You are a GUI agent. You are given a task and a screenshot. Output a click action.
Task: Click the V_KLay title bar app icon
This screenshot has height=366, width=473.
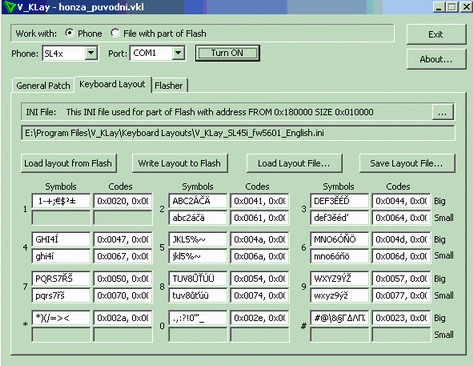click(9, 7)
